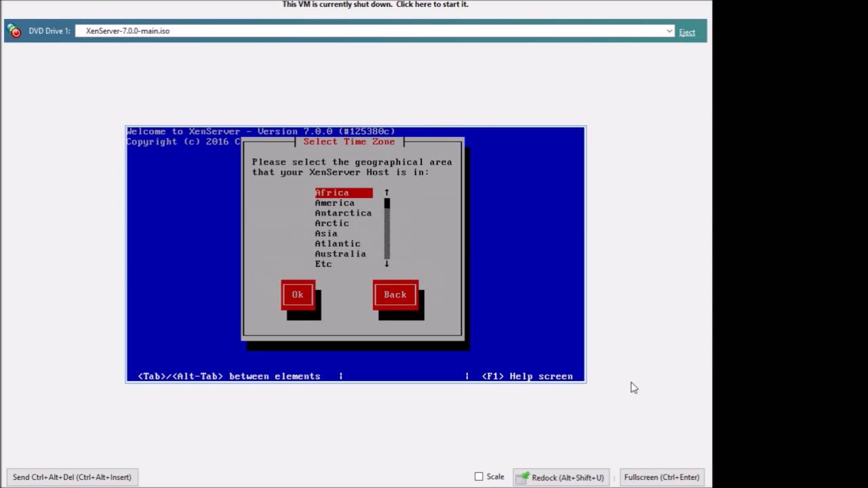The height and width of the screenshot is (488, 868).
Task: Enable the Scale checkbox
Action: (479, 476)
